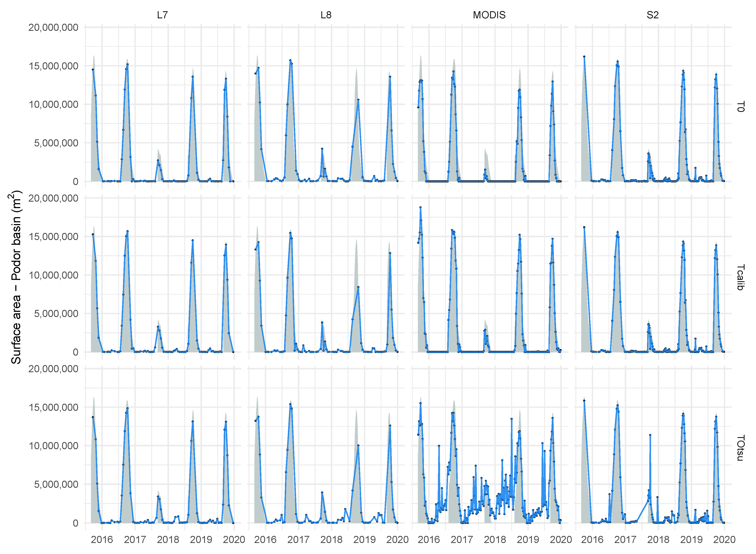Click the 5,000,000 tick label in TOtsu row
Viewport: 756px width, 554px height.
tap(56, 484)
